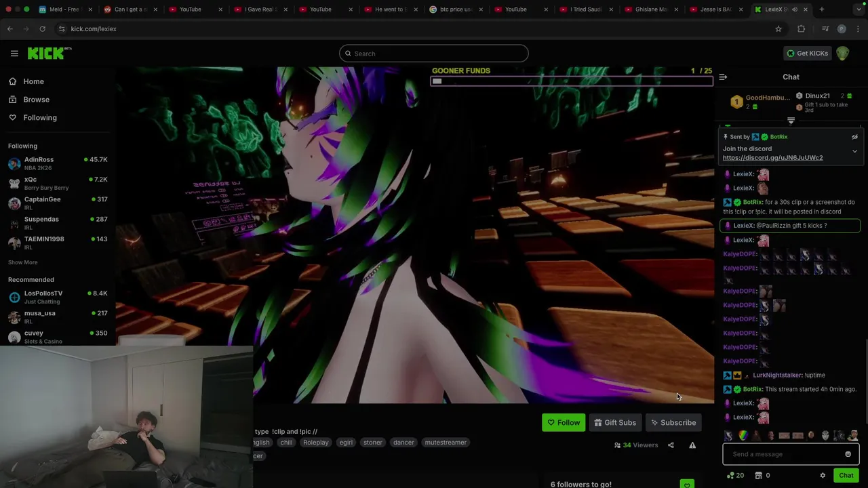Open browser extensions puzzle icon
The width and height of the screenshot is (868, 488).
click(x=801, y=28)
